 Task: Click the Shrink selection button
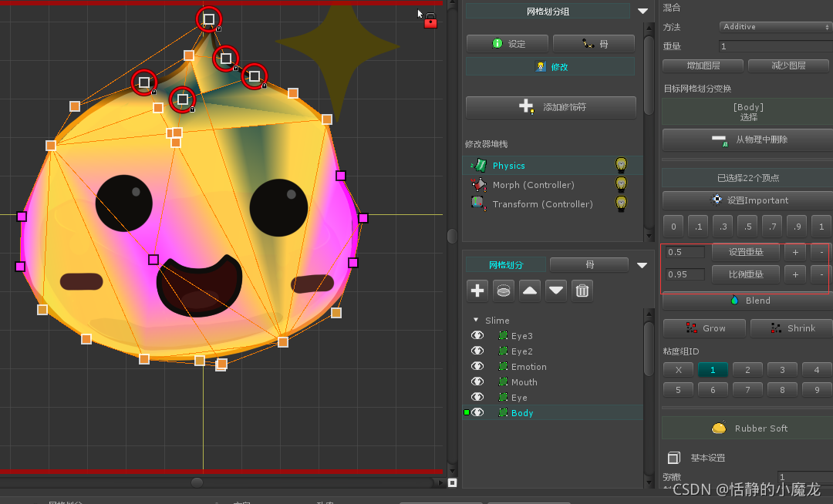tap(791, 328)
